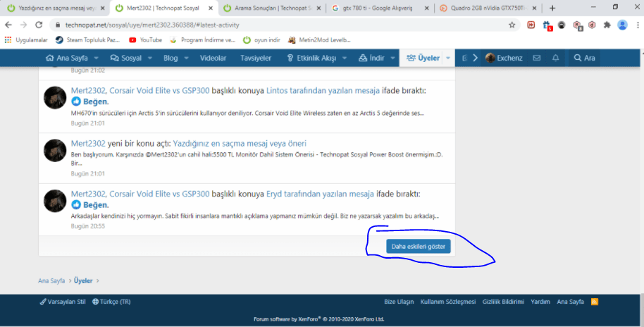The height and width of the screenshot is (327, 644).
Task: Expand the Üyeler dropdown arrow
Action: coord(448,58)
